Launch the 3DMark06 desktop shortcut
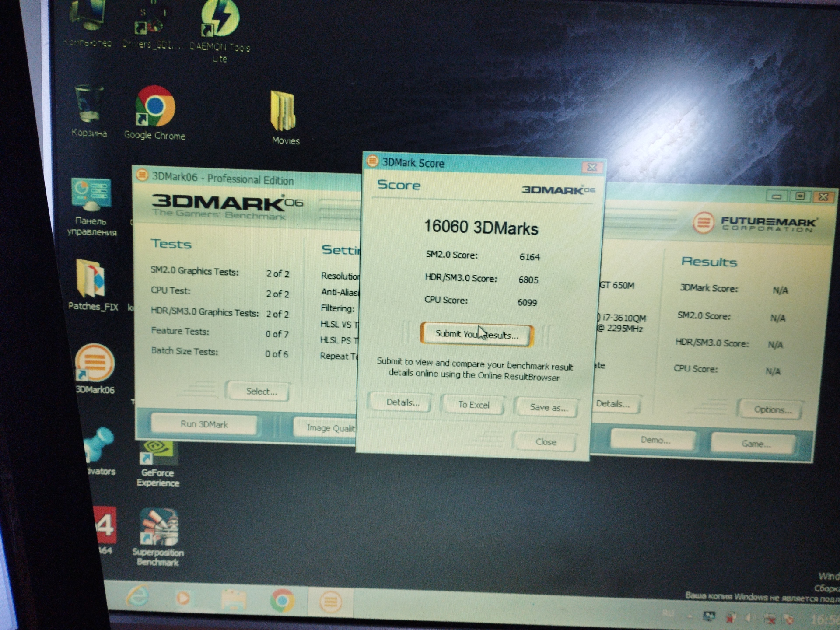The height and width of the screenshot is (630, 840). coord(95,368)
